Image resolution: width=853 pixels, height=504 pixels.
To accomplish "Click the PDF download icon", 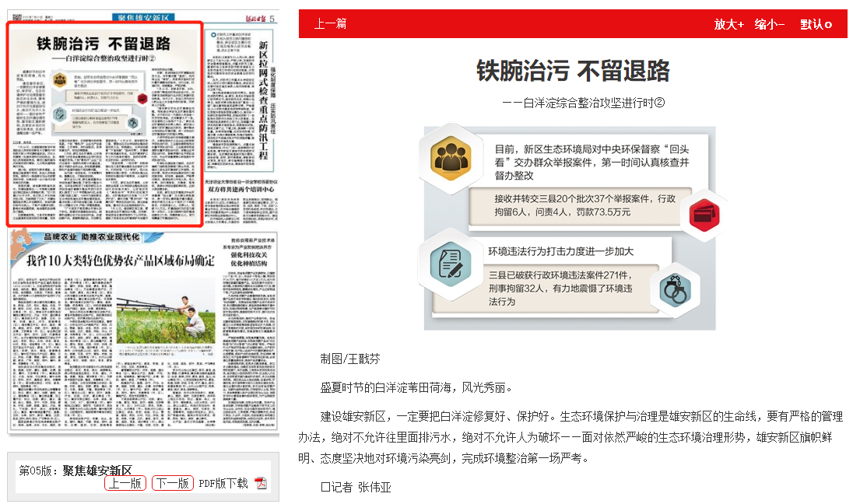I will pyautogui.click(x=261, y=483).
